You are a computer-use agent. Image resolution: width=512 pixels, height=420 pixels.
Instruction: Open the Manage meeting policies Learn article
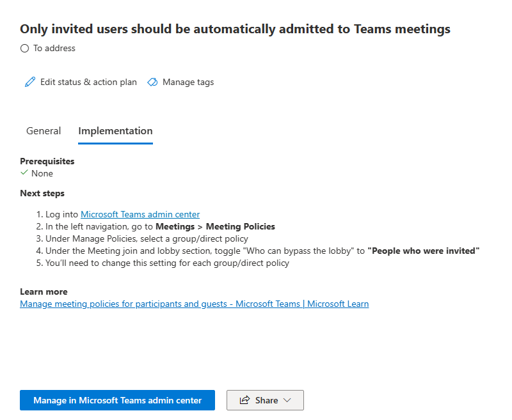coord(194,304)
